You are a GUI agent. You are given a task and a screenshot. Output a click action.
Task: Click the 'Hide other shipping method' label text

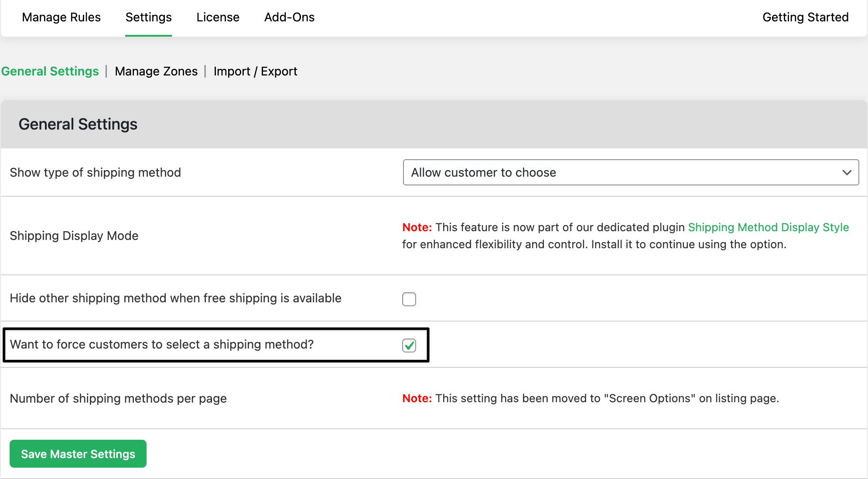[175, 298]
